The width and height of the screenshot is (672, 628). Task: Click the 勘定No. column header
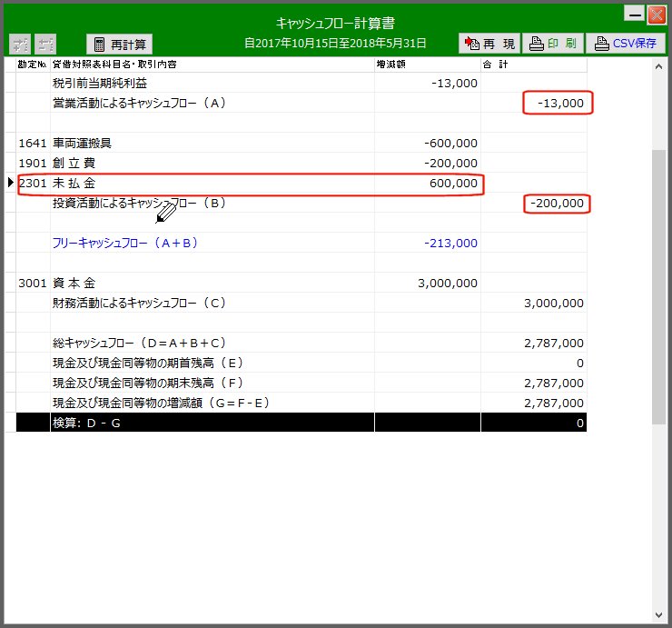(x=33, y=65)
